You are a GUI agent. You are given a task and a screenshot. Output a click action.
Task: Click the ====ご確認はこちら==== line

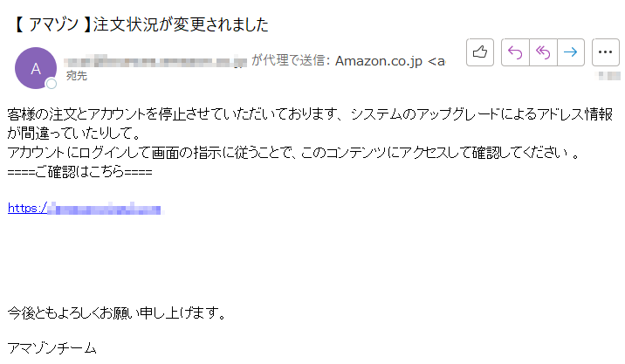(x=79, y=172)
